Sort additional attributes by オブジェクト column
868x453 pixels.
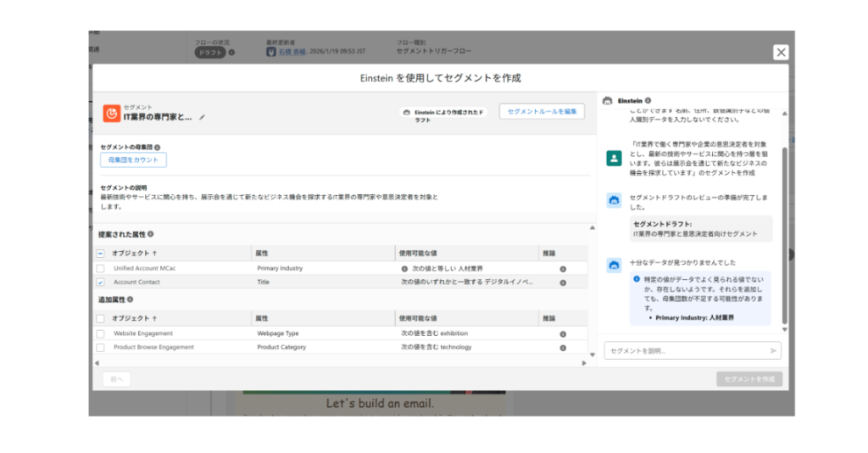click(134, 318)
